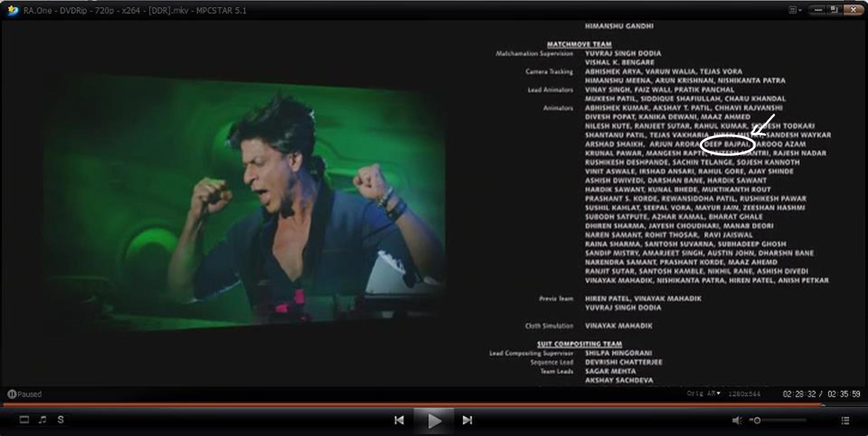Close the MPCSTAR player window
The height and width of the screenshot is (436, 868).
[853, 9]
